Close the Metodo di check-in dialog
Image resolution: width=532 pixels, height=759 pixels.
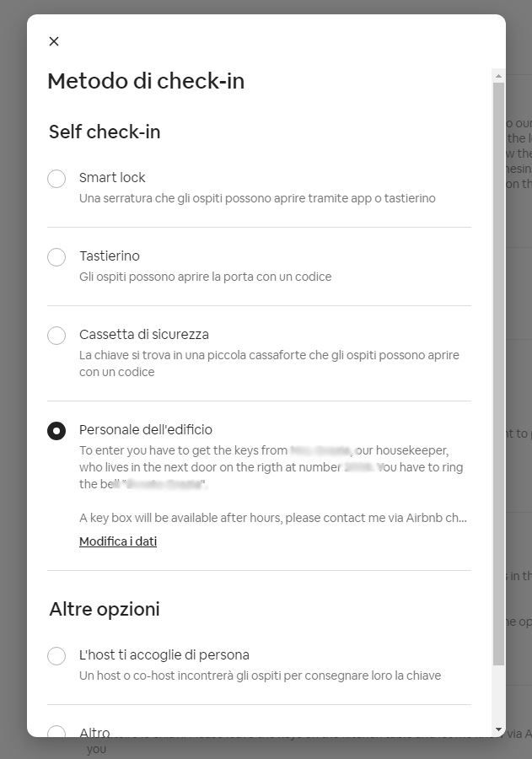[54, 41]
